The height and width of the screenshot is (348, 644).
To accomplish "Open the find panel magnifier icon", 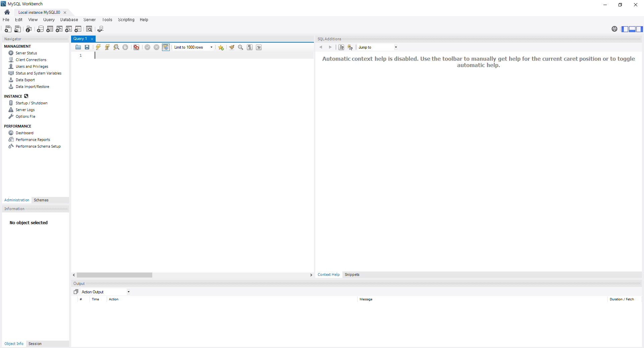I will pyautogui.click(x=241, y=47).
